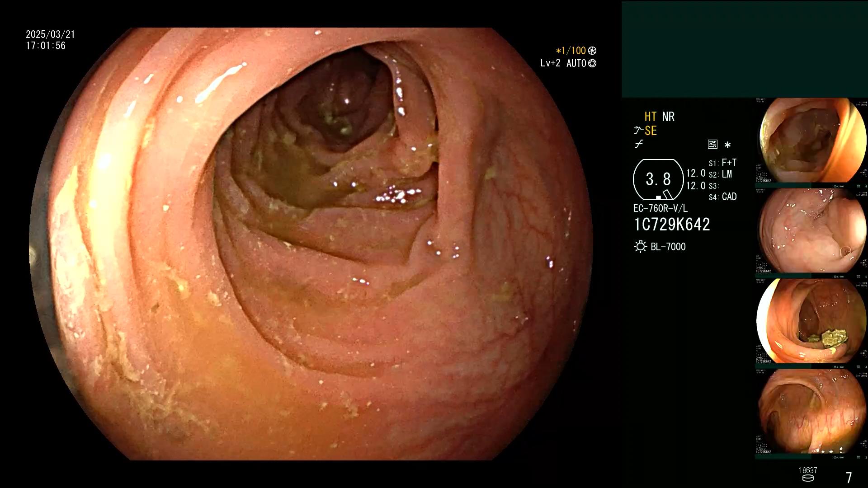Image resolution: width=868 pixels, height=488 pixels.
Task: Click the date 2025/03/21 text
Action: [50, 34]
